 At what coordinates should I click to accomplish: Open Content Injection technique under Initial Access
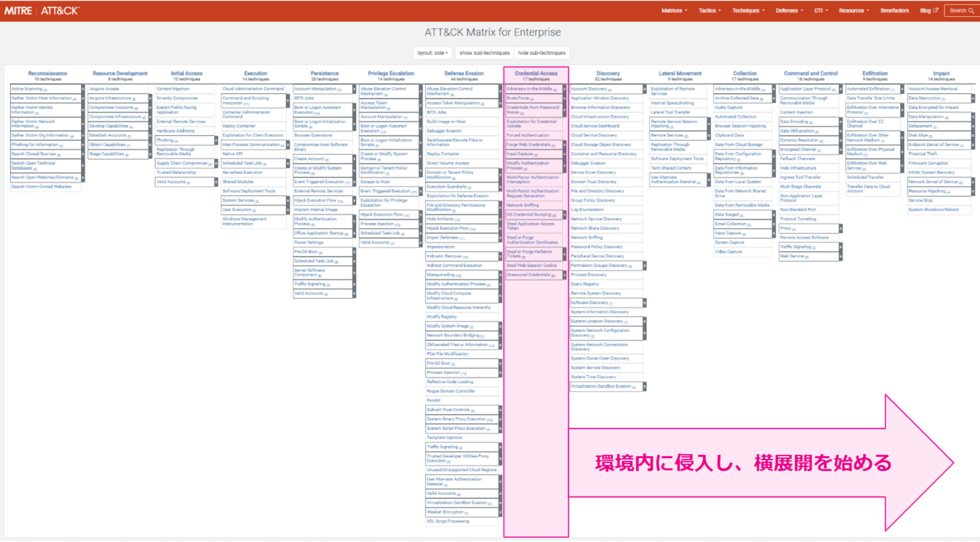click(x=173, y=89)
